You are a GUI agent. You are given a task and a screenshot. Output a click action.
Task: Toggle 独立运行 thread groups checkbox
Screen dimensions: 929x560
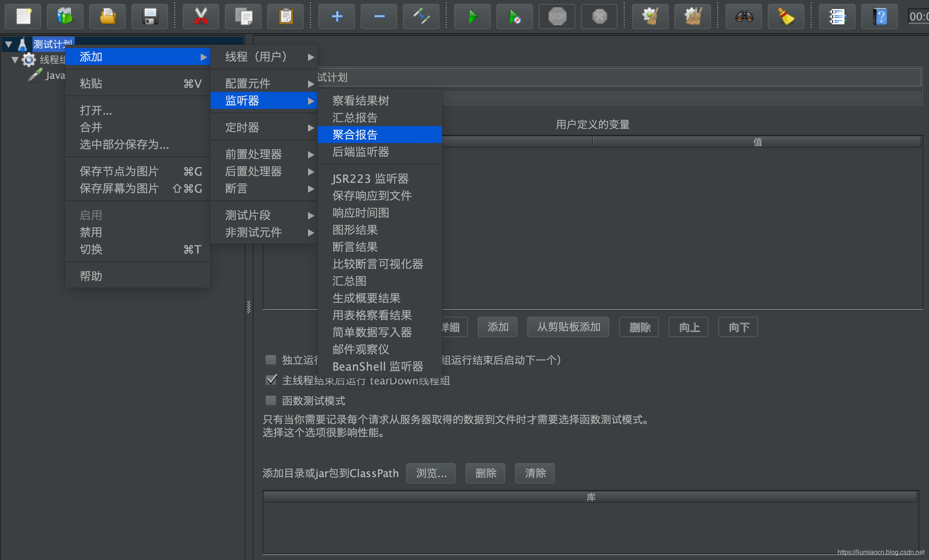(x=271, y=360)
